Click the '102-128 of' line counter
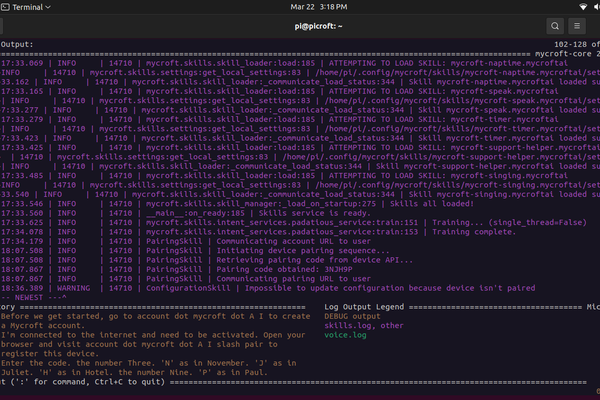The height and width of the screenshot is (400, 600). point(577,44)
